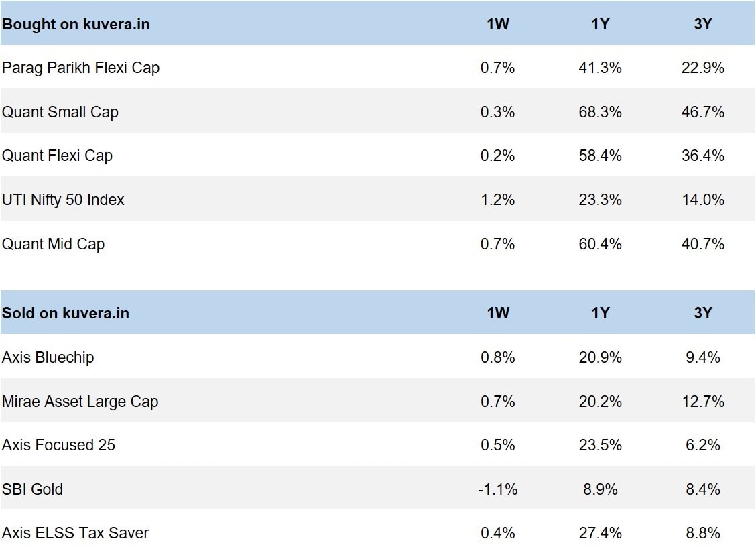Viewport: 756px width, 555px height.
Task: Select Quant Mid Cap's 40.7% 3Y return
Action: coord(702,244)
